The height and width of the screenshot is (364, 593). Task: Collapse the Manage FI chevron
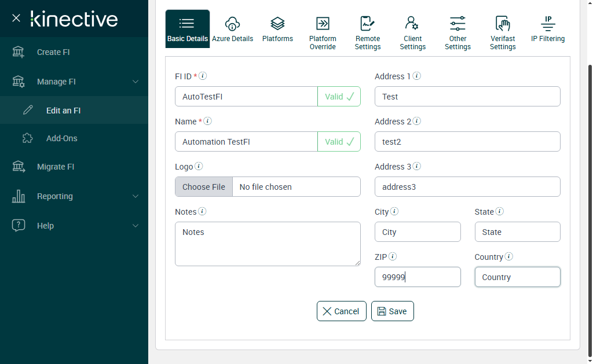[x=136, y=82]
